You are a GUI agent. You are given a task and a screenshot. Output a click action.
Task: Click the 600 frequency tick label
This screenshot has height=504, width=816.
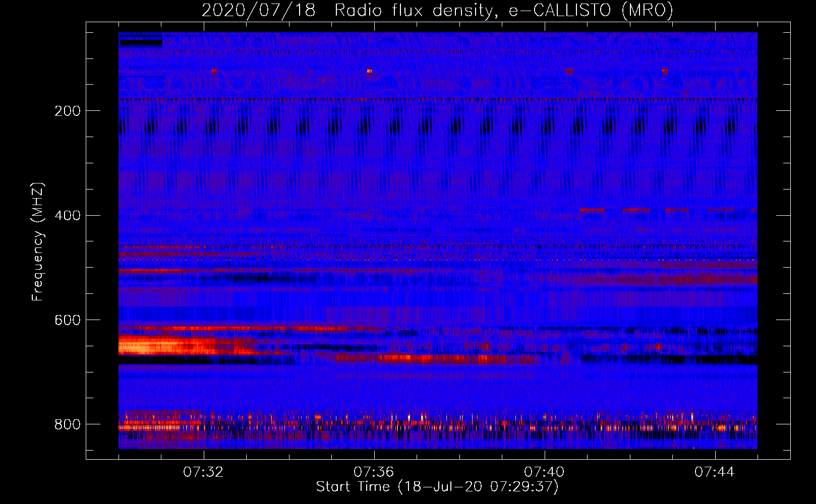coord(68,321)
